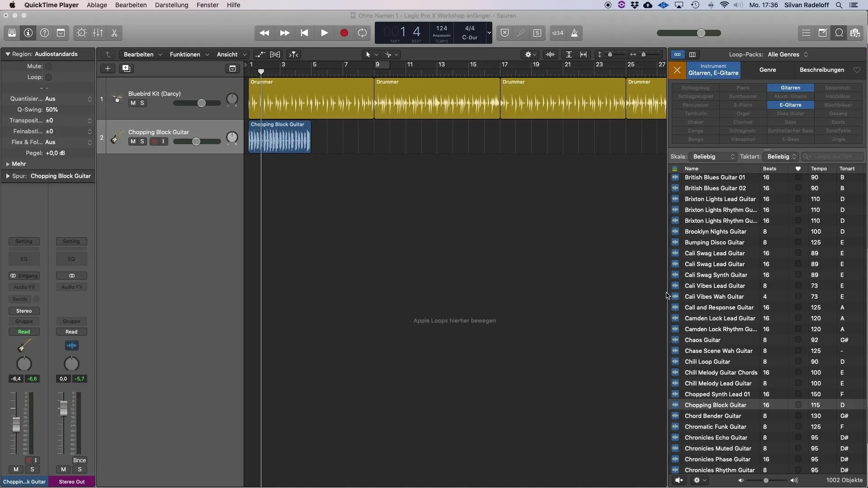Toggle Flex view button
This screenshot has width=868, height=488.
point(275,55)
